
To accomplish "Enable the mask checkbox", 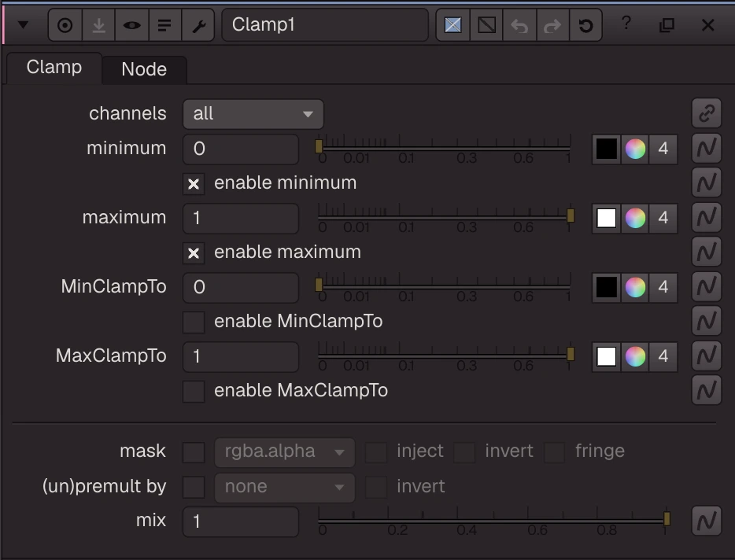I will [194, 453].
